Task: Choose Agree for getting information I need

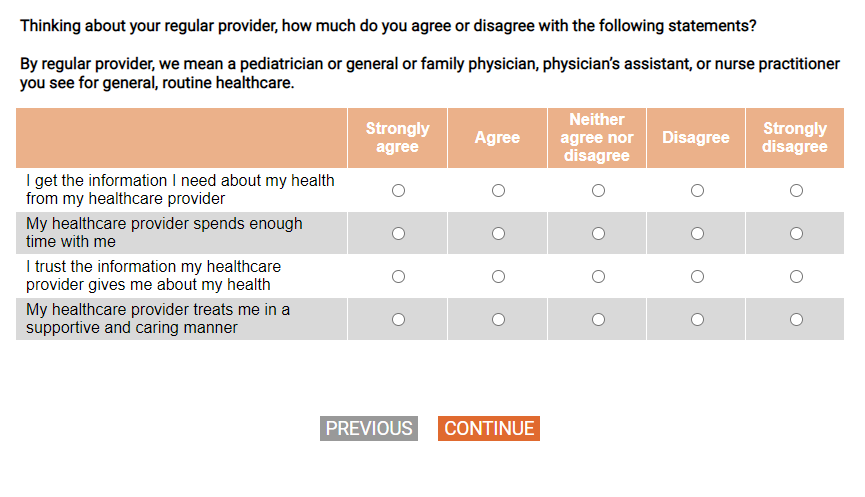Action: tap(498, 190)
